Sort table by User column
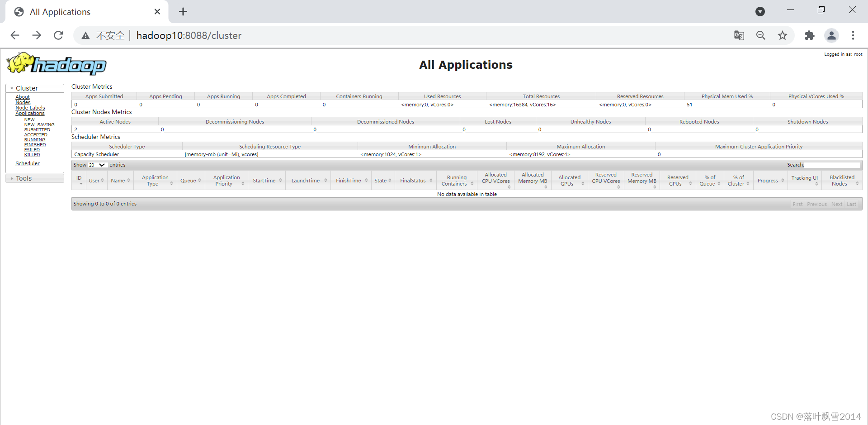This screenshot has height=425, width=868. tap(96, 180)
